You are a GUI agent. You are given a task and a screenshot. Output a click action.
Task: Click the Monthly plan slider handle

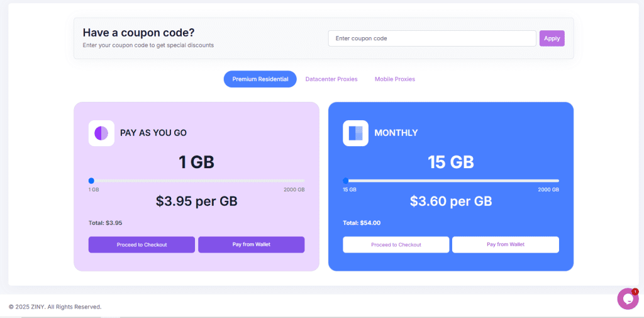pyautogui.click(x=346, y=181)
